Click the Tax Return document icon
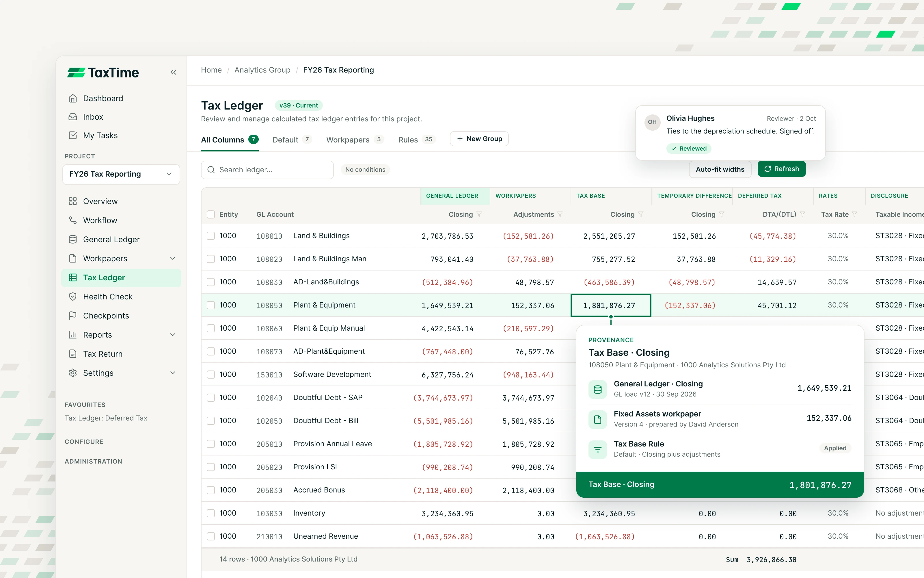Viewport: 924px width, 578px height. (x=72, y=354)
